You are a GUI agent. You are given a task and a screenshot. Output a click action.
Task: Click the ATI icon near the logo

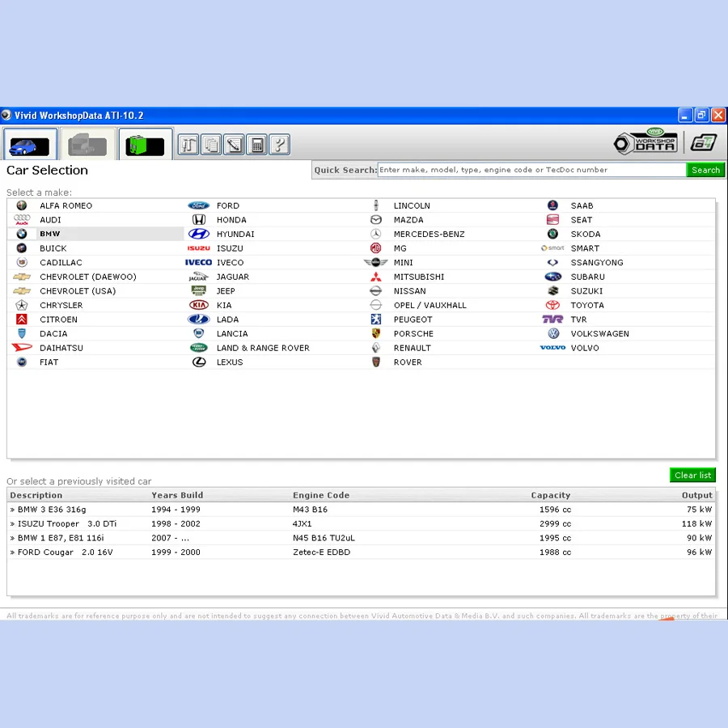tap(703, 142)
